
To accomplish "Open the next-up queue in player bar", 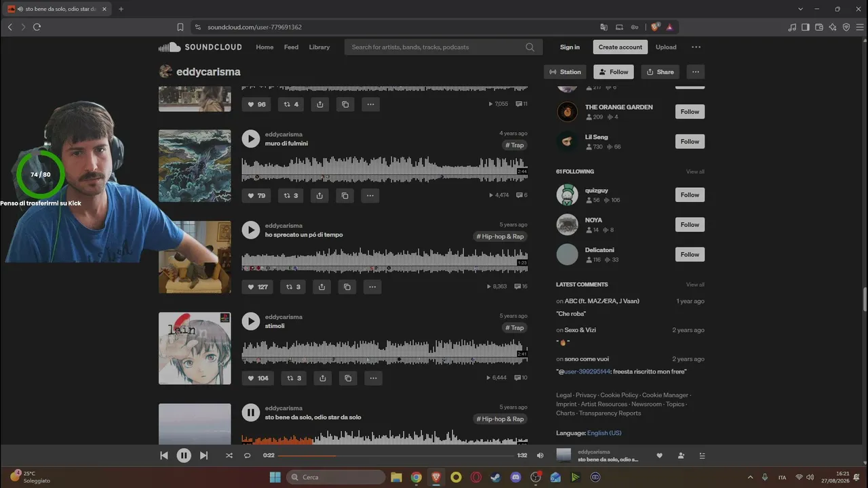I will pos(702,455).
